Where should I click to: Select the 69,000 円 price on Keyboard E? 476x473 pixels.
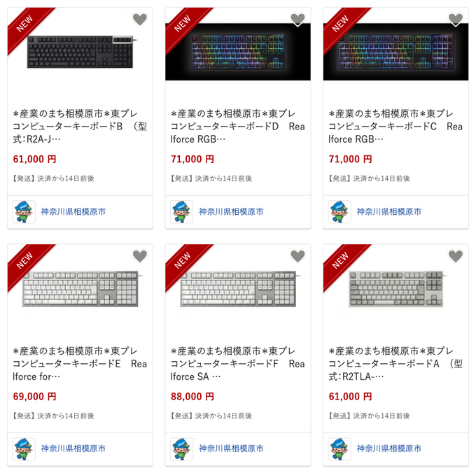34,396
